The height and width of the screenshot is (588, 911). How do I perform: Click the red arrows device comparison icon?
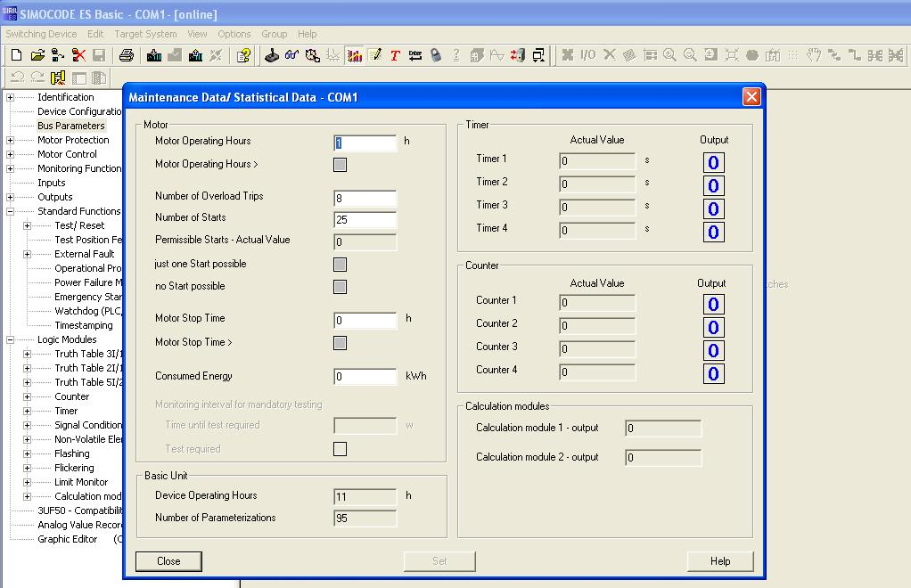click(518, 55)
